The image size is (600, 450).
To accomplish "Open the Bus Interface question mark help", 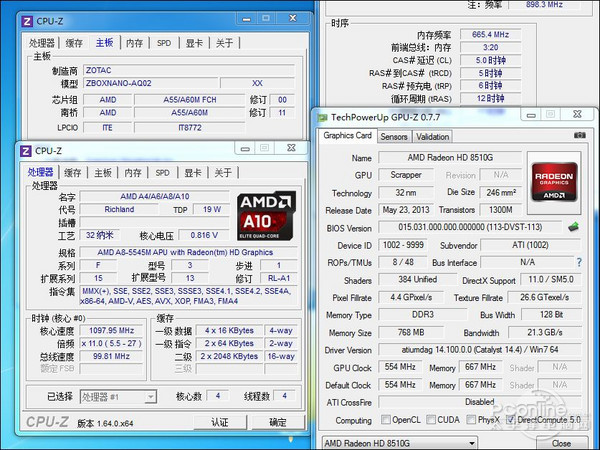I will (579, 262).
